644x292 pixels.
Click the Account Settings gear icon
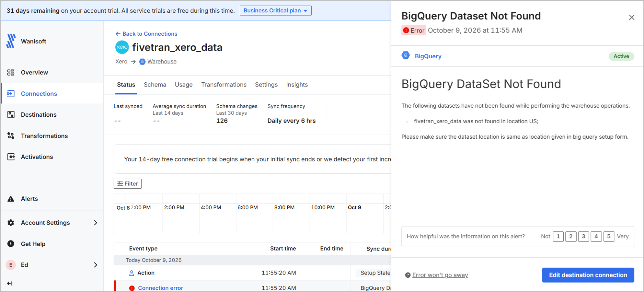coord(11,223)
